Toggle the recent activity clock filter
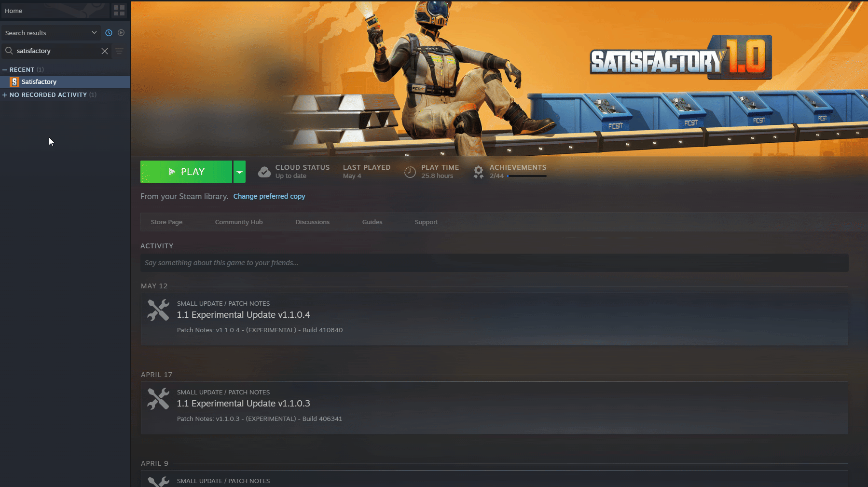 (x=109, y=33)
